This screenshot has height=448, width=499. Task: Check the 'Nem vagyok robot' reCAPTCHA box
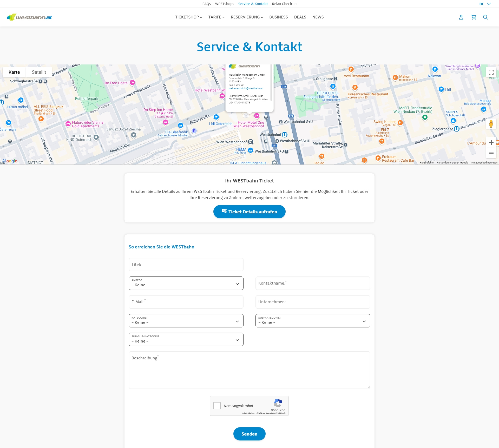(x=217, y=406)
